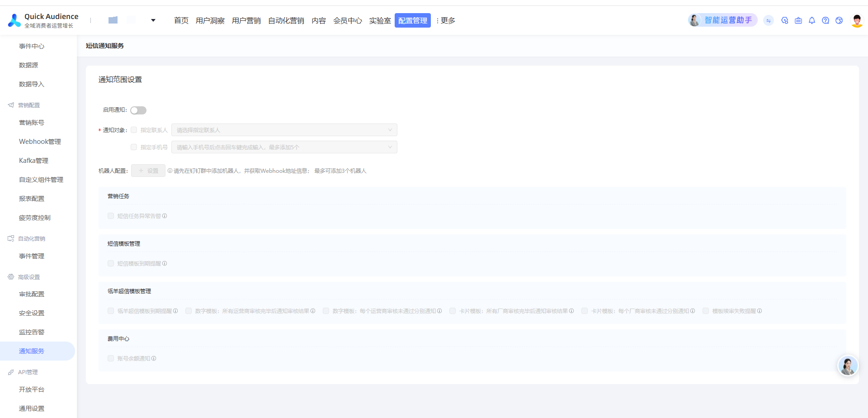Expand the workspace selector arrow in header
Image resolution: width=868 pixels, height=418 pixels.
point(153,20)
